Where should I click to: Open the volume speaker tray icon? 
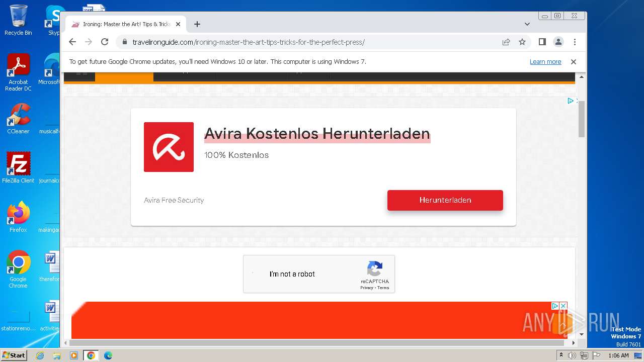[x=572, y=355]
